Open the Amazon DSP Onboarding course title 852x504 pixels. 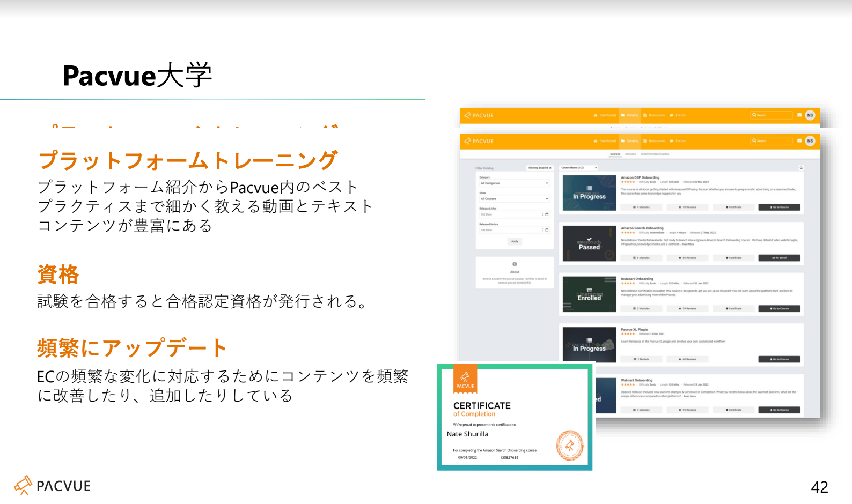640,177
